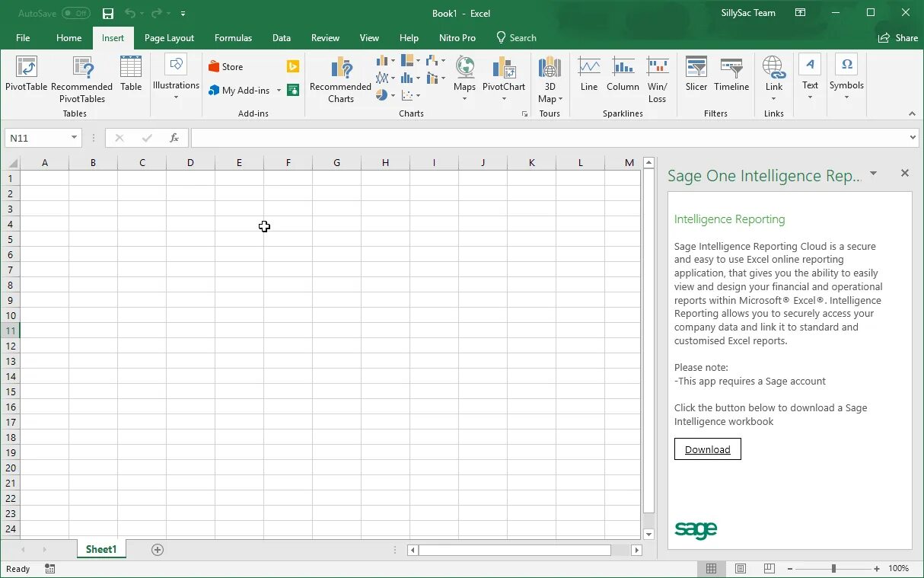Image resolution: width=924 pixels, height=578 pixels.
Task: Click in the formula bar
Action: 549,138
